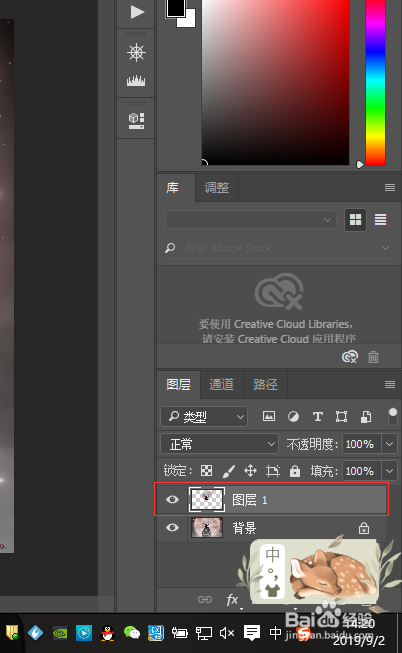The height and width of the screenshot is (653, 402).
Task: Click the lock all padlock icon
Action: 295,471
